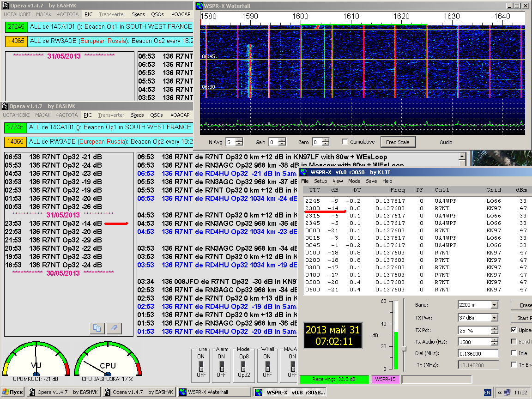Viewport: 532px width, 399px height.
Task: Click the Erase button in WSPR-X
Action: tap(524, 305)
